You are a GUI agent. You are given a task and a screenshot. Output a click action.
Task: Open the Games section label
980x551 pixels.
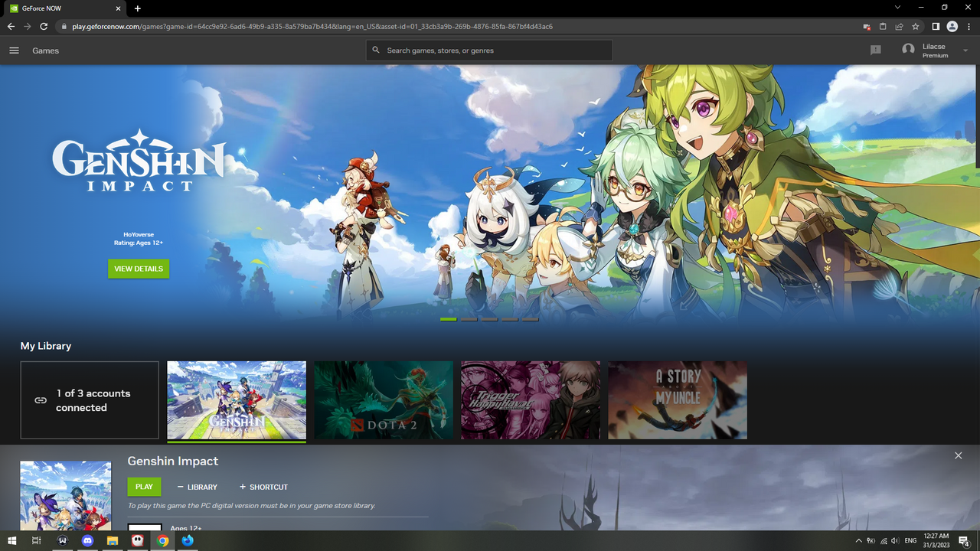(x=45, y=51)
